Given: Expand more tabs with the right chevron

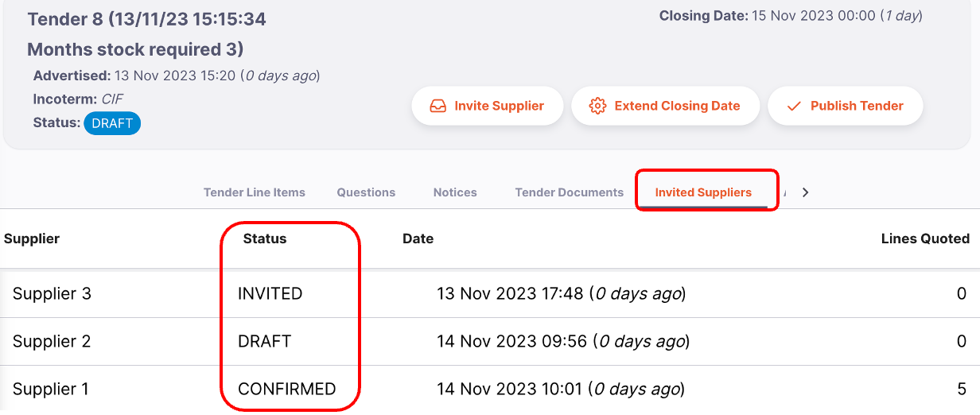Looking at the screenshot, I should [805, 192].
